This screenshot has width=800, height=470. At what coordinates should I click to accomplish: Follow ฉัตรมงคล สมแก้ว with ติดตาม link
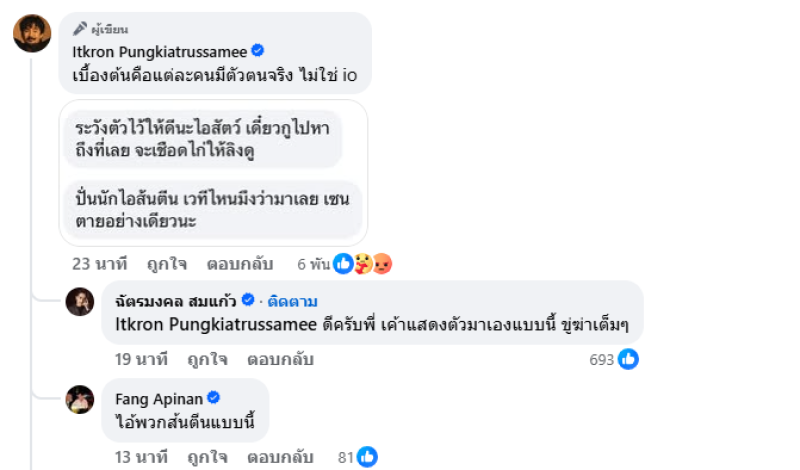[x=292, y=301]
